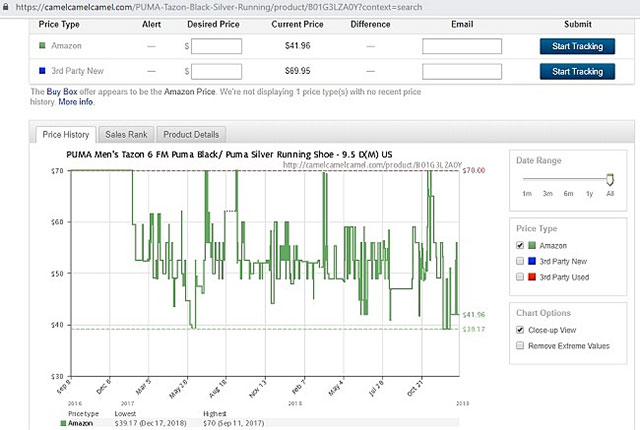This screenshot has height=430, width=640.
Task: Disable the Close-up View option
Action: 519,330
